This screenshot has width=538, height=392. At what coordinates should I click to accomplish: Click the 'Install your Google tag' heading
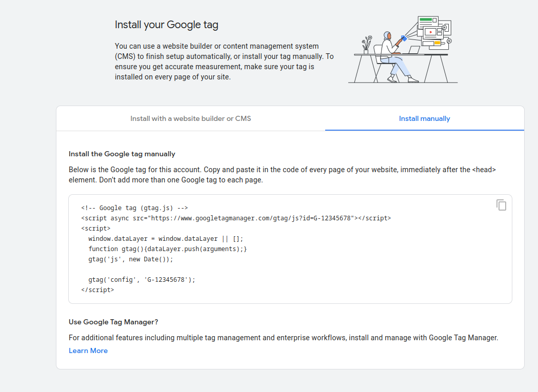(166, 25)
